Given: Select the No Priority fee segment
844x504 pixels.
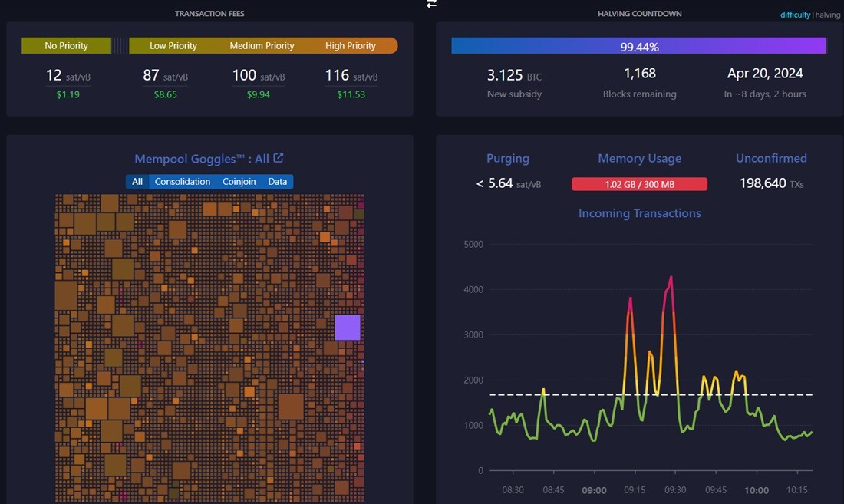Looking at the screenshot, I should coord(66,46).
